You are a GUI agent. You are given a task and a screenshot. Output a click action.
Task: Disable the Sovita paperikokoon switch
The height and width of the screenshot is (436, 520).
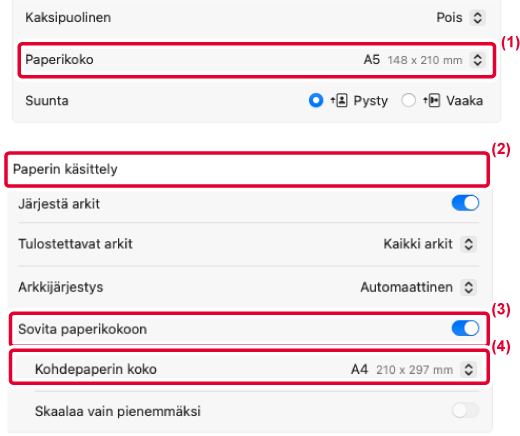465,328
